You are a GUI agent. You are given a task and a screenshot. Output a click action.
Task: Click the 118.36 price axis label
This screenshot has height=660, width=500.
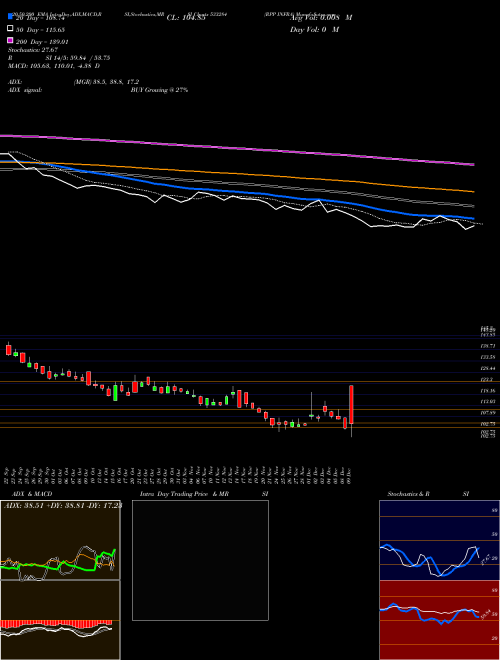[488, 391]
